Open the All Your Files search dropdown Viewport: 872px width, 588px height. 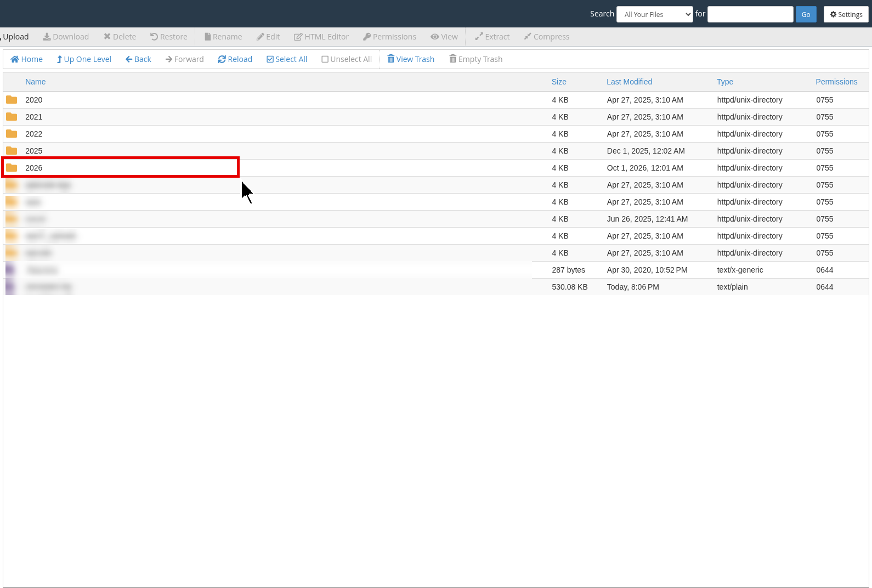(x=655, y=14)
